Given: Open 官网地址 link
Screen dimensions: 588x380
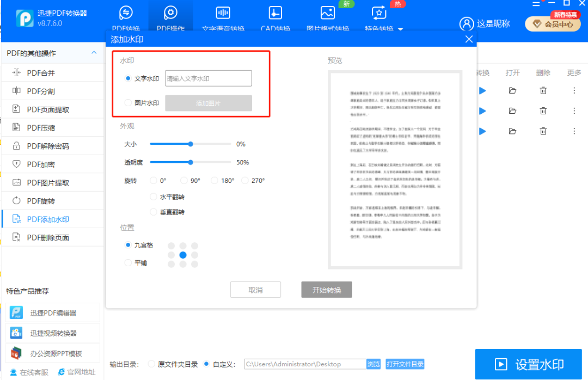Looking at the screenshot, I should click(x=77, y=372).
